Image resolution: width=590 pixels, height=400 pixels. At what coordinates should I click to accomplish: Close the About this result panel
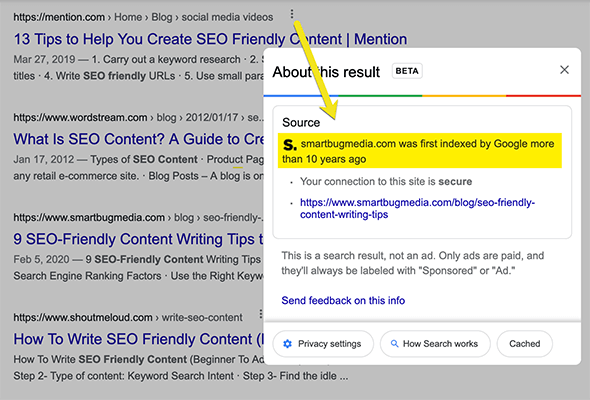[564, 70]
